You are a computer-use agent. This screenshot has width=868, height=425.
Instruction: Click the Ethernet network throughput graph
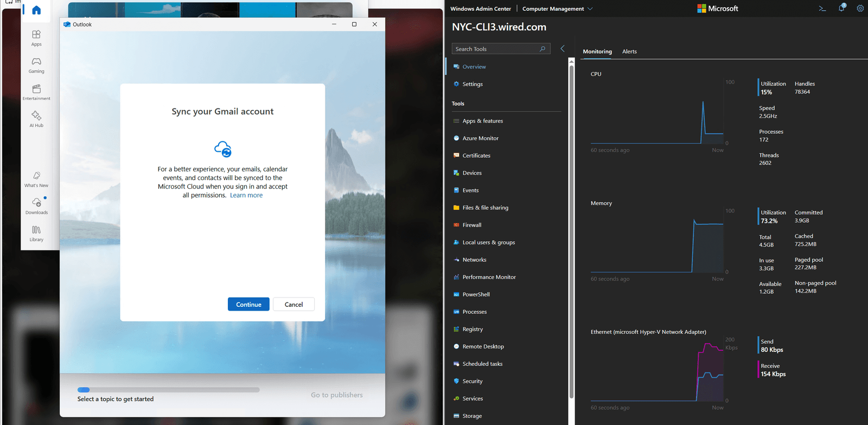click(x=657, y=369)
